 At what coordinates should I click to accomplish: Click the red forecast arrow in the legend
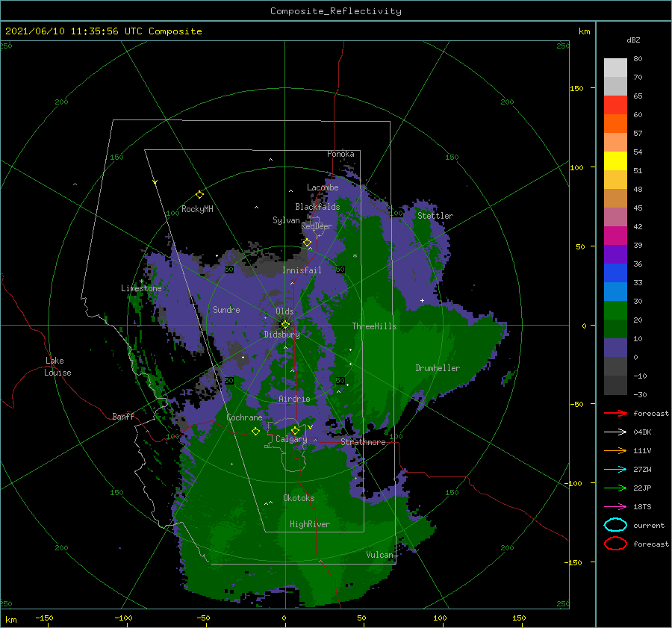tap(615, 413)
